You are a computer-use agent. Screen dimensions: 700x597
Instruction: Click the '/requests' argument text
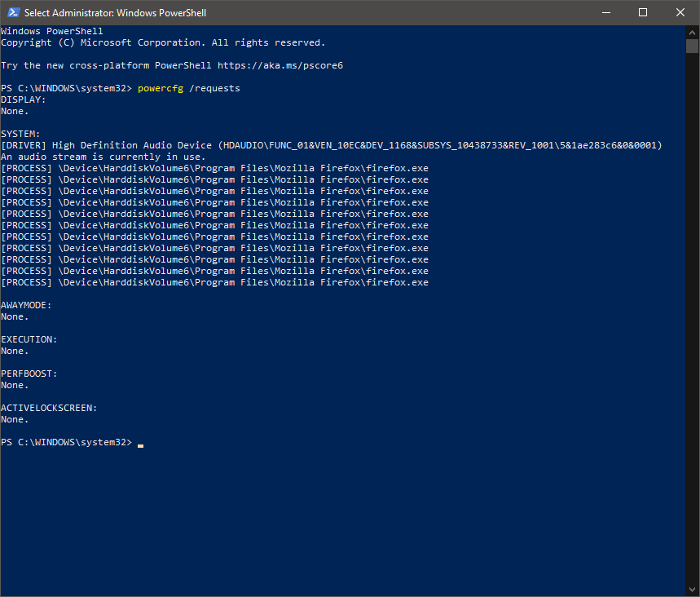[x=215, y=88]
